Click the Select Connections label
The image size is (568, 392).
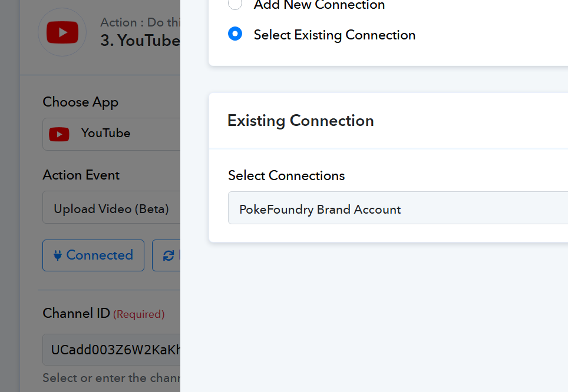pos(286,175)
